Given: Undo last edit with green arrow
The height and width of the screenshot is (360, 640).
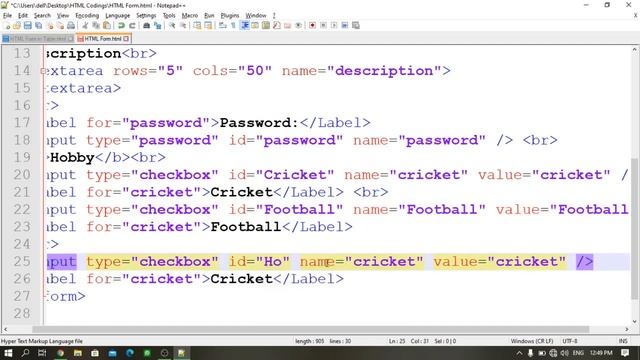Looking at the screenshot, I should tap(121, 25).
